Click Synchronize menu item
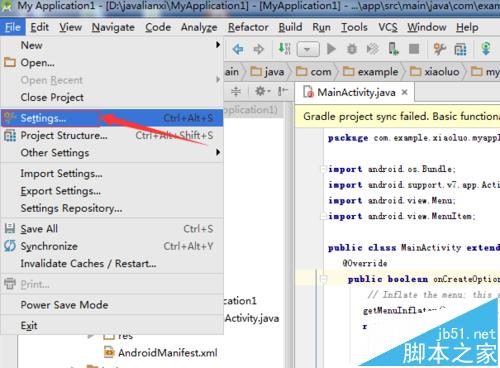Screen dimensions: 500x368 coord(112,246)
